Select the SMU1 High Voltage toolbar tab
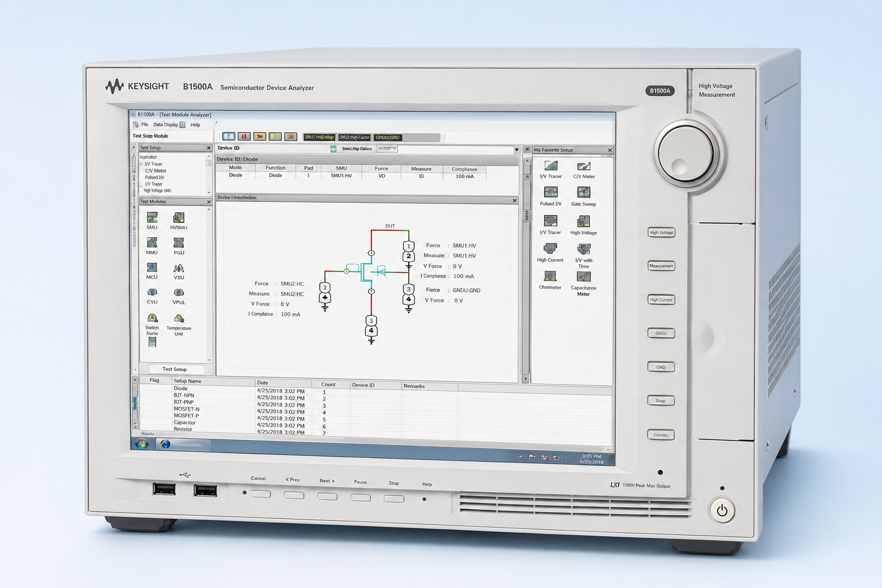Viewport: 882px width, 588px height. pos(319,137)
